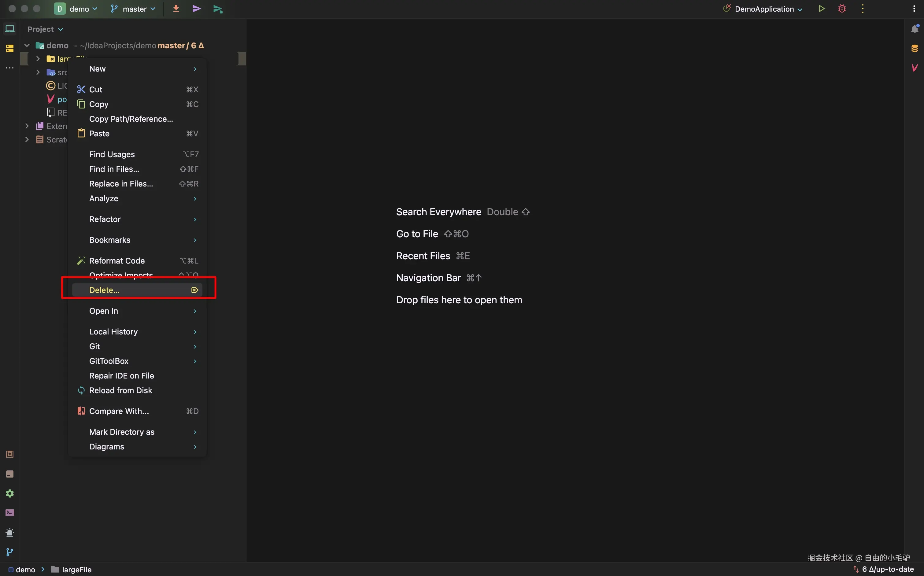The width and height of the screenshot is (924, 576).
Task: Open the Project view selector dropdown
Action: click(x=45, y=29)
